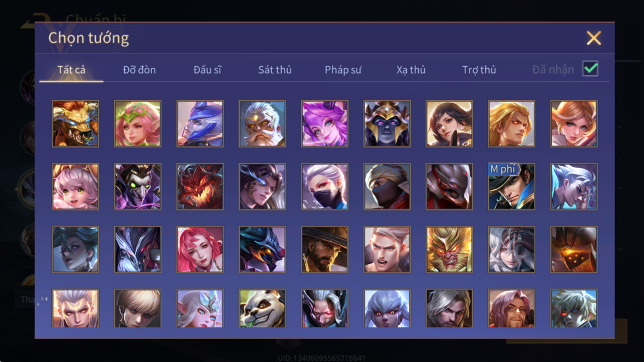Screen dimensions: 644x362
Task: Filter by 'Pháp sư' tab
Action: [343, 70]
